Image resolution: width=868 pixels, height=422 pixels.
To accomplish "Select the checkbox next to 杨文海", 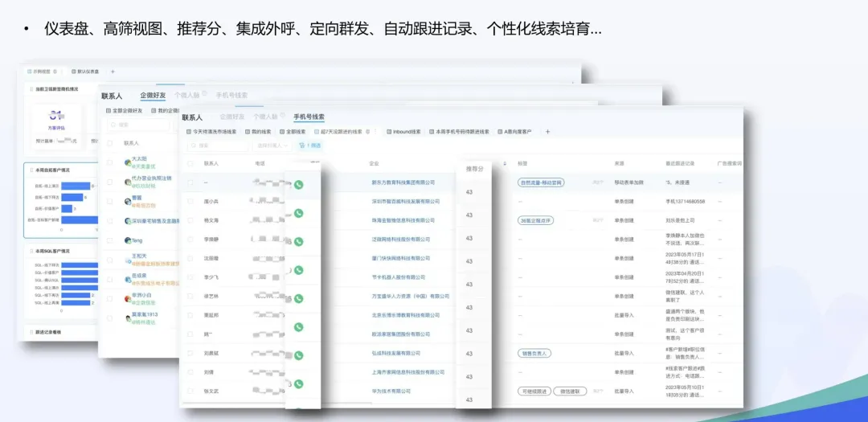I will coord(190,220).
